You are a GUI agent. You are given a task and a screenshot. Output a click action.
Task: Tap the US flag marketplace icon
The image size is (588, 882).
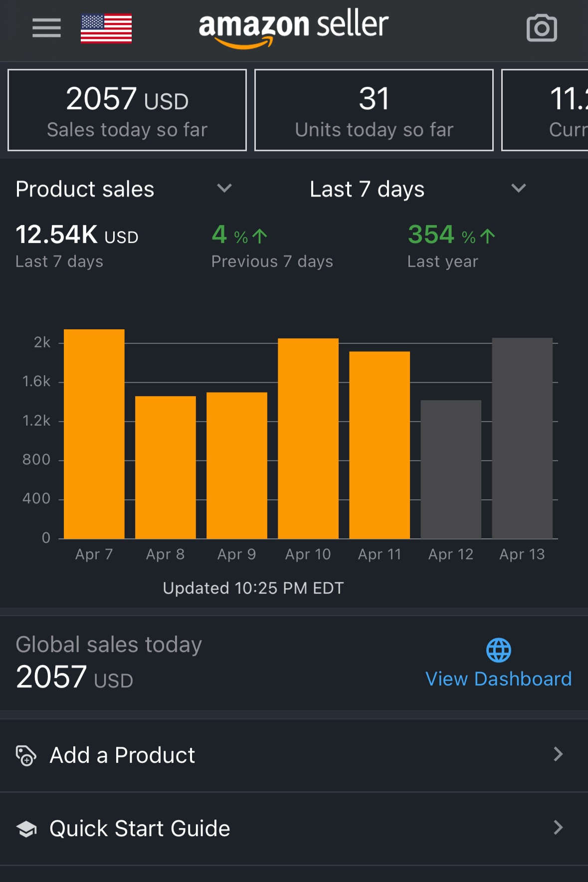(106, 28)
